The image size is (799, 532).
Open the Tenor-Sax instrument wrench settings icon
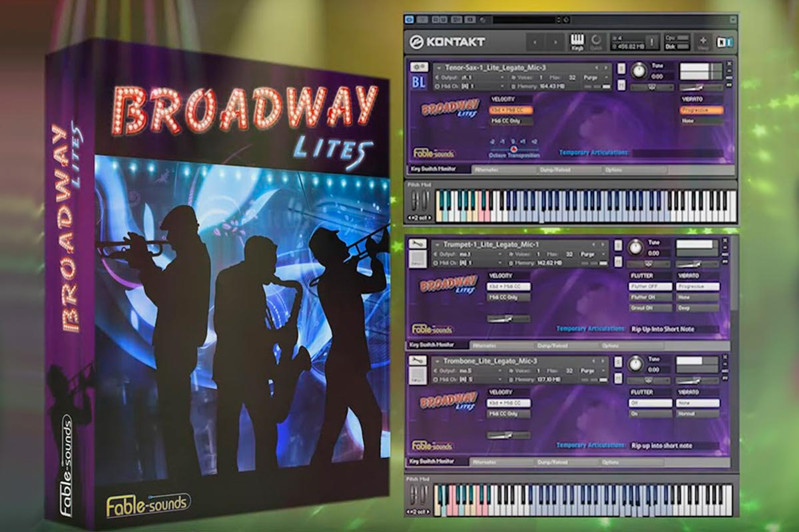click(419, 68)
